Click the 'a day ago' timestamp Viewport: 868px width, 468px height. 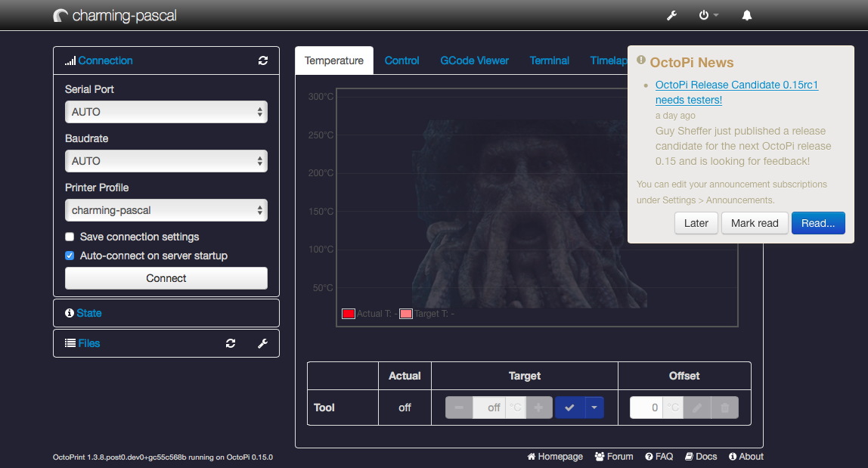pos(675,116)
